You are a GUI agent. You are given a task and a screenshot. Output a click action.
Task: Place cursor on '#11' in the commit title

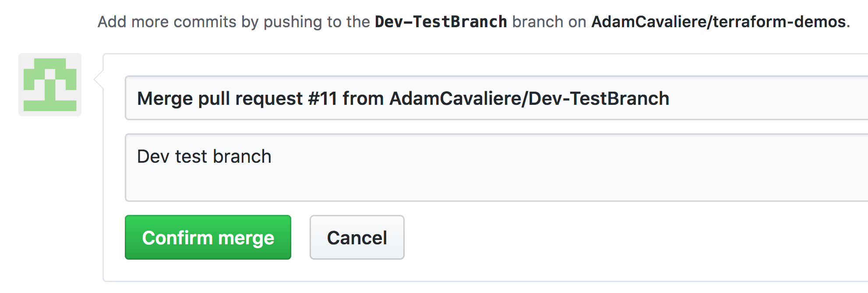click(x=322, y=99)
